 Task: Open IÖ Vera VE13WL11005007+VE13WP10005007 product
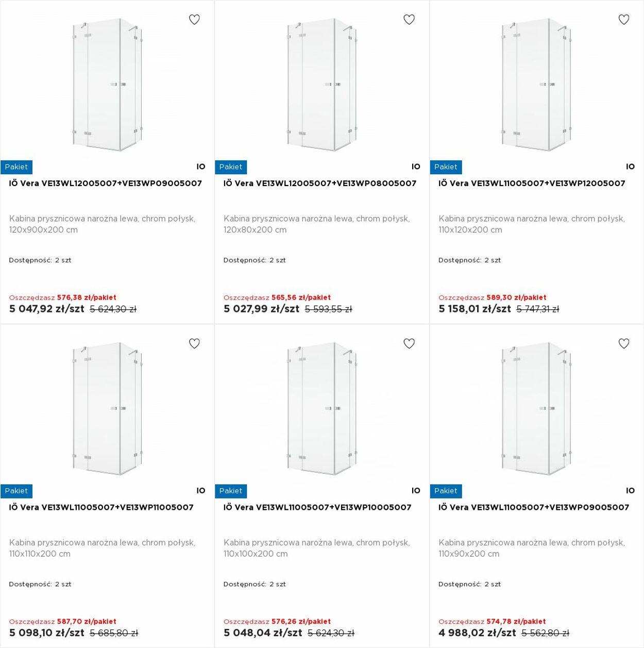[317, 507]
